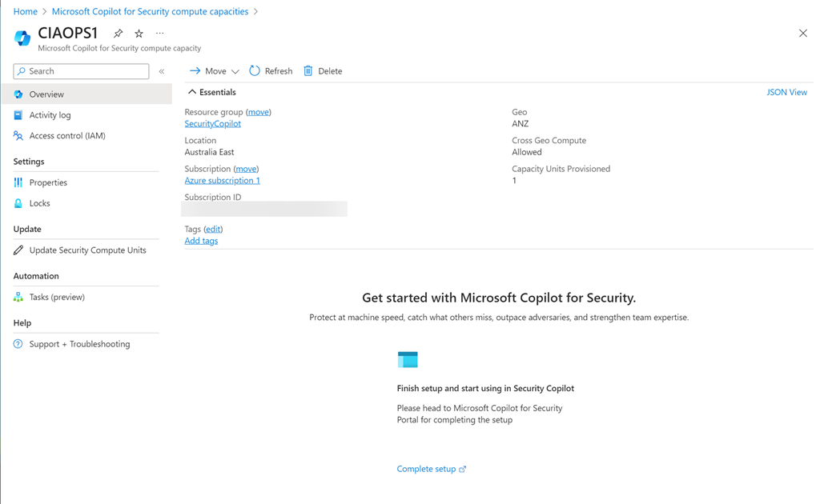Delete the compute capacity resource
Viewport: 820px width, 504px height.
click(x=322, y=71)
